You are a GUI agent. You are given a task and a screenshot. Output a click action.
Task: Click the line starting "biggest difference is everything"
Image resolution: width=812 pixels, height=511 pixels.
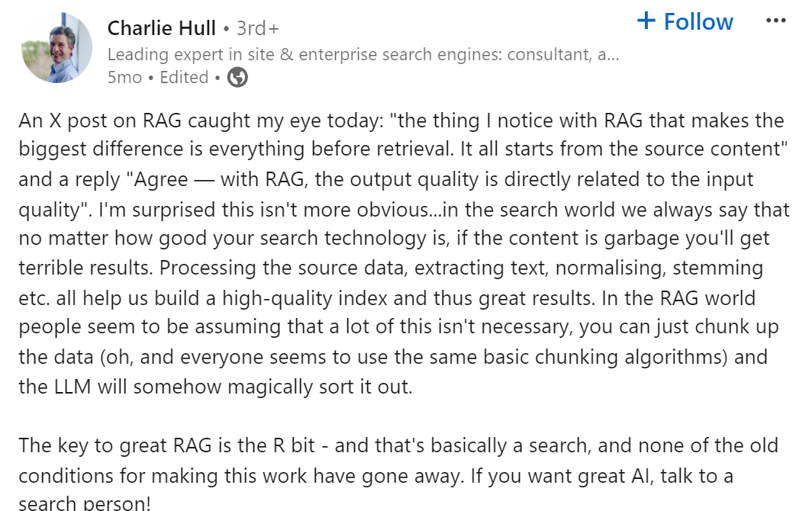coord(403,149)
